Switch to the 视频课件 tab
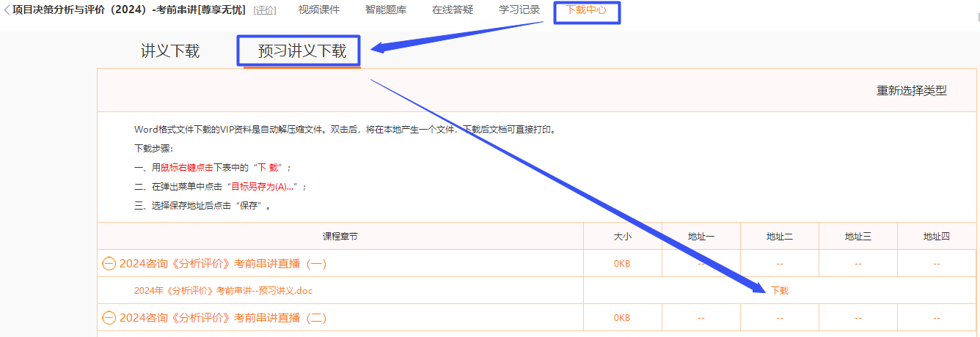The image size is (980, 337). click(x=319, y=10)
